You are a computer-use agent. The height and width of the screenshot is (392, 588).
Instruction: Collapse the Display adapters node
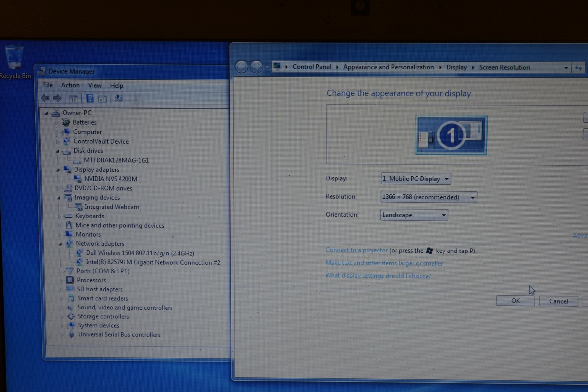click(58, 170)
